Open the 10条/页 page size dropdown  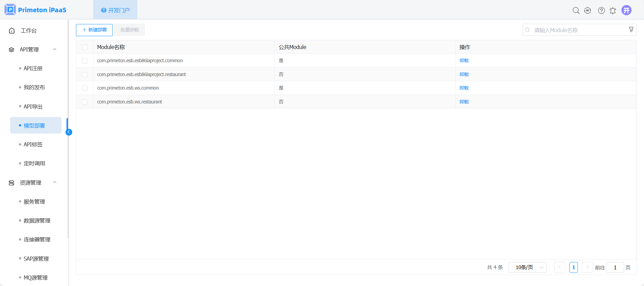tap(527, 267)
